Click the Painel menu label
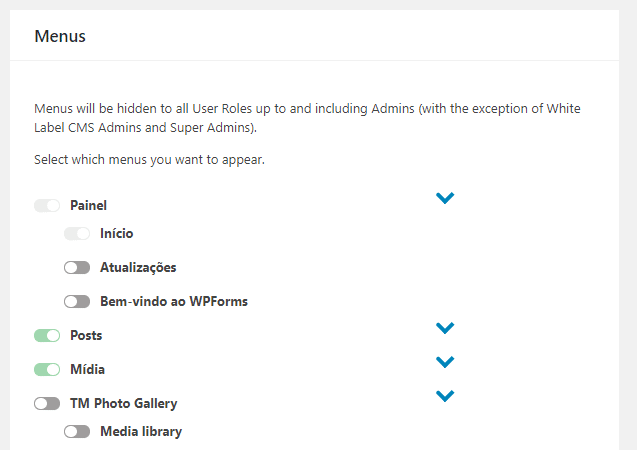This screenshot has height=450, width=637. click(x=89, y=206)
